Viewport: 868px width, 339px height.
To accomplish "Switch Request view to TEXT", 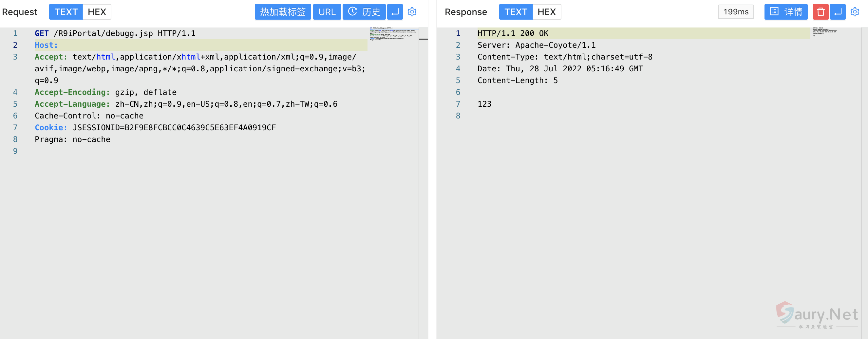I will coord(66,12).
